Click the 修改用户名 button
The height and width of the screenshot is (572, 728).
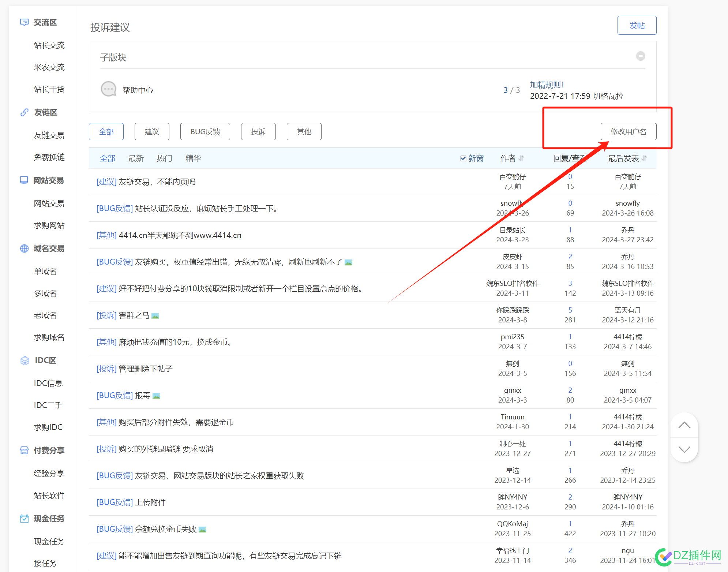[x=628, y=132]
